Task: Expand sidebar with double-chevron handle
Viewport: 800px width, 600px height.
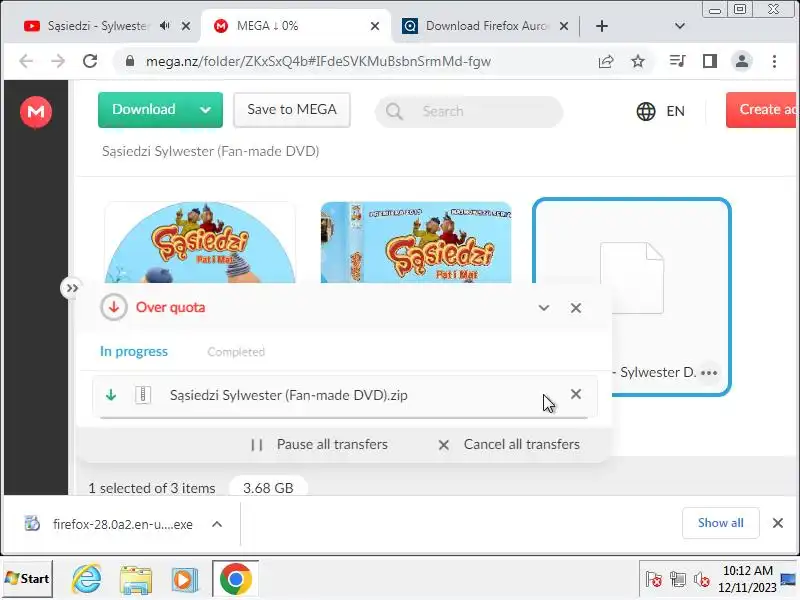Action: pyautogui.click(x=72, y=288)
